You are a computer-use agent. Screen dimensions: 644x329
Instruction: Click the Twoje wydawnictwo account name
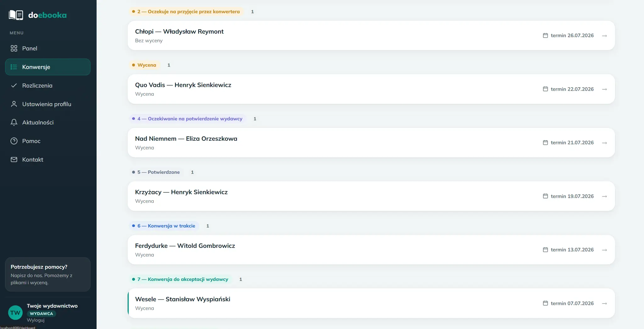click(x=52, y=306)
